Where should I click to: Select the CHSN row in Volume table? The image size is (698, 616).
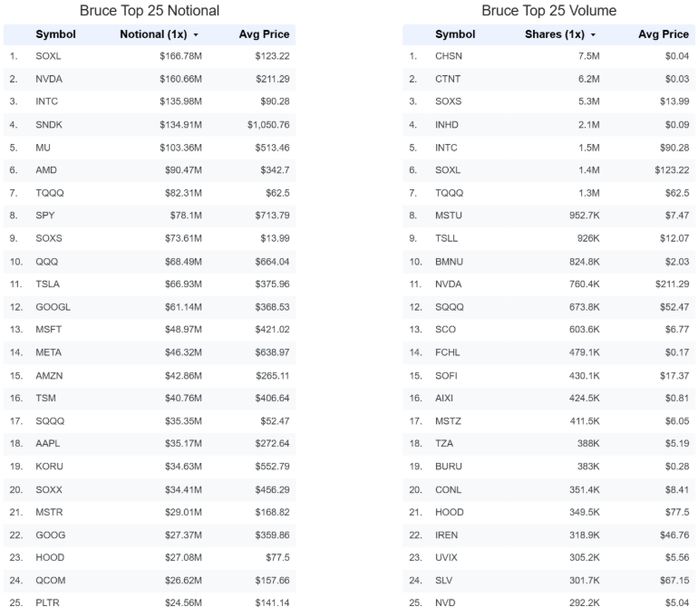(548, 56)
